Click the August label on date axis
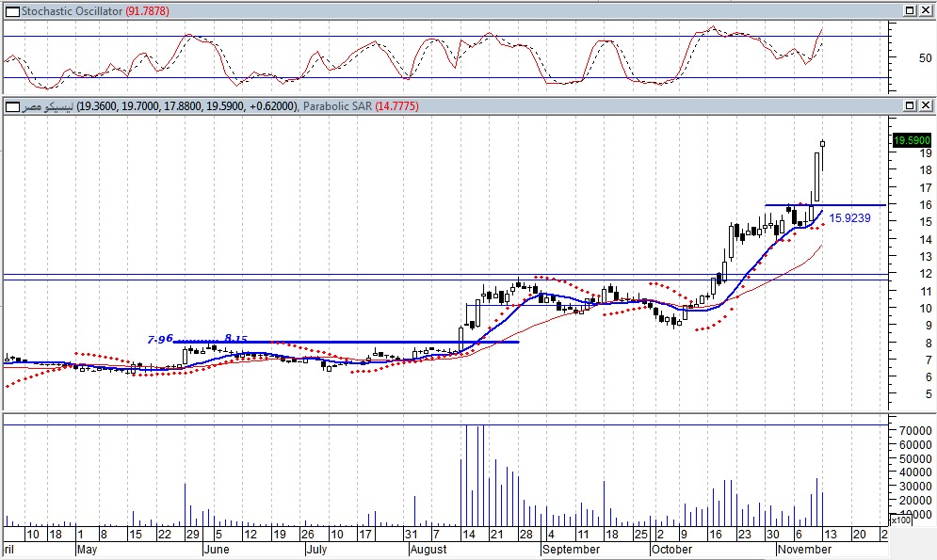This screenshot has height=560, width=937. [x=428, y=549]
